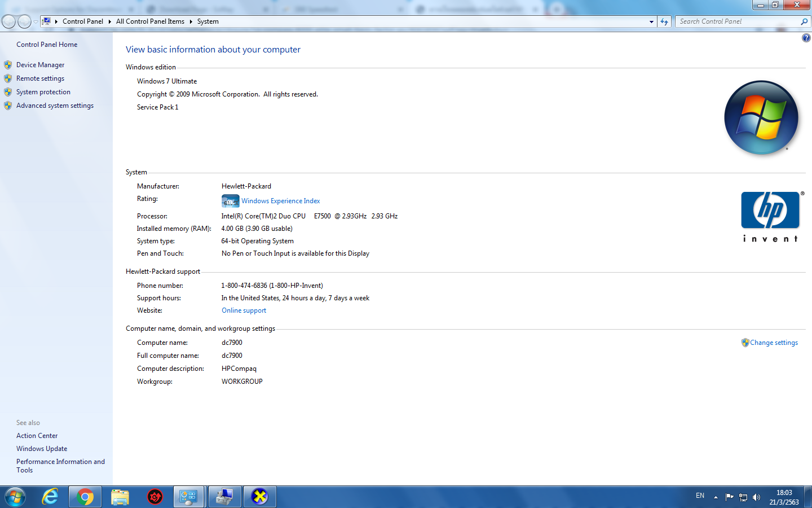Screen dimensions: 812x508
Task: Click shield icon beside Change settings
Action: [x=745, y=343]
